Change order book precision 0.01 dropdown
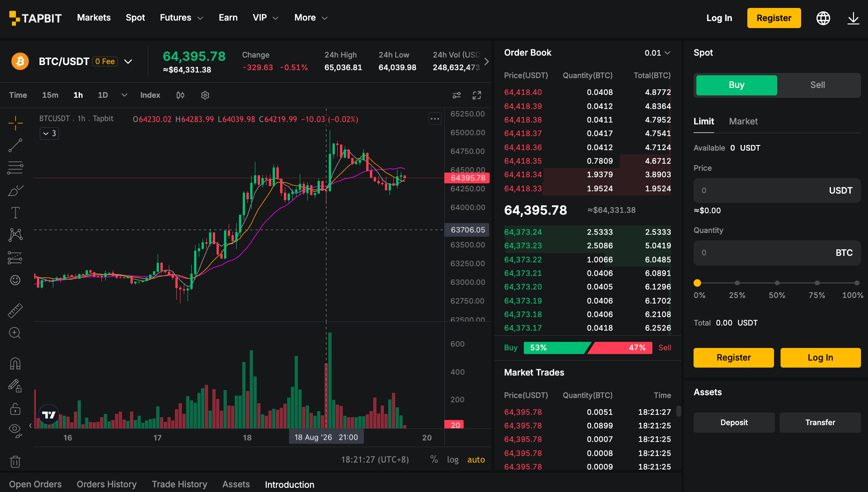The width and height of the screenshot is (868, 492). point(657,53)
